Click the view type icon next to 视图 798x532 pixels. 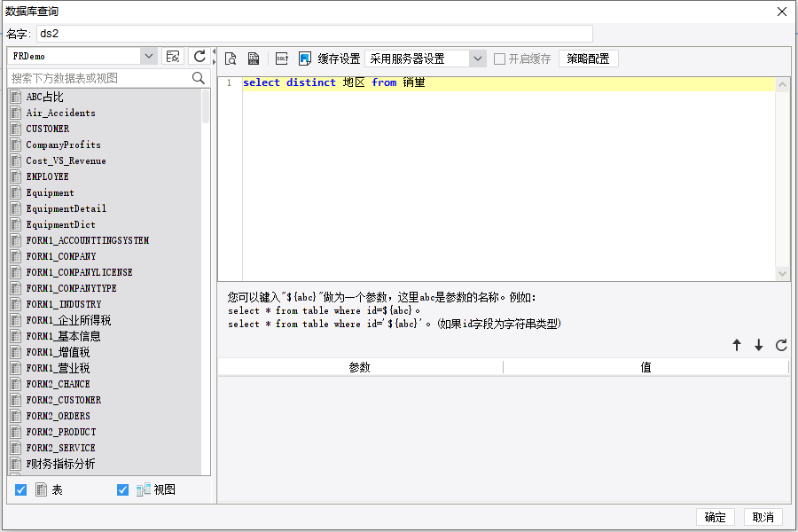(144, 489)
